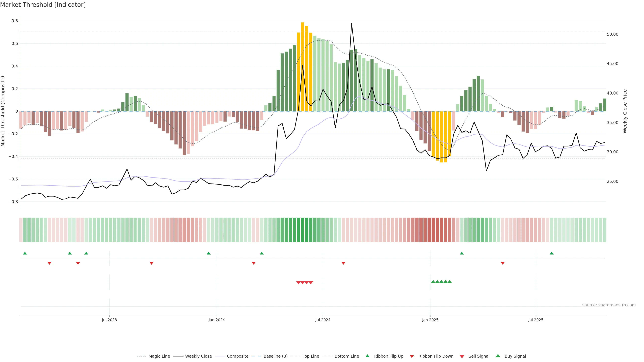This screenshot has width=644, height=362.
Task: Hide the Composite line via legend
Action: click(237, 356)
